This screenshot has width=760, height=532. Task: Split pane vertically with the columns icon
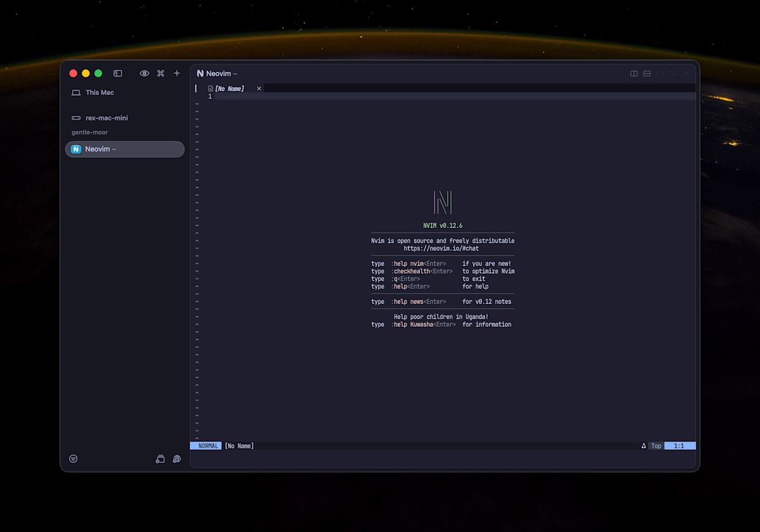pyautogui.click(x=634, y=73)
